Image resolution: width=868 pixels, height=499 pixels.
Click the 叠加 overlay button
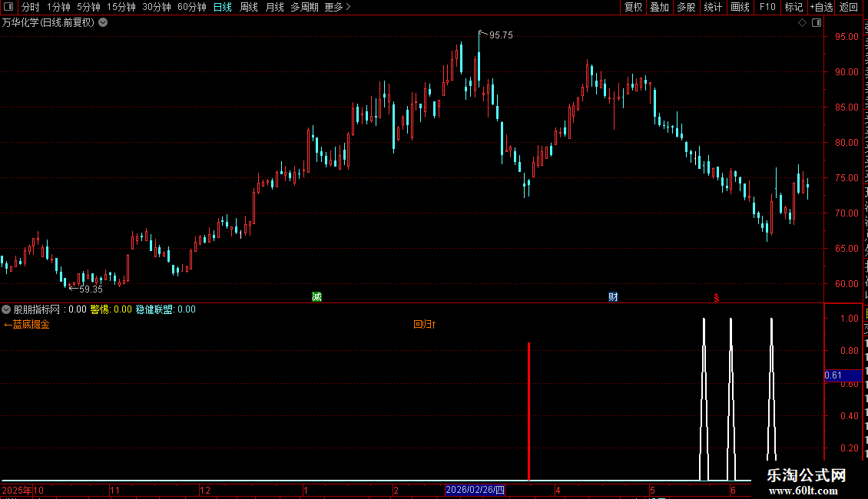point(659,7)
